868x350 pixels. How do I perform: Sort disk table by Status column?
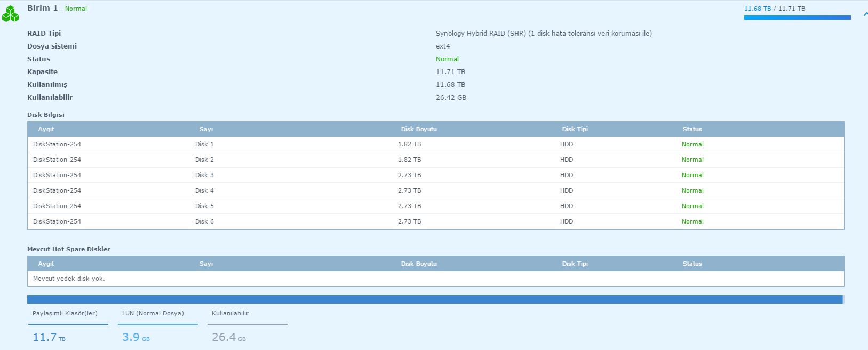point(692,129)
